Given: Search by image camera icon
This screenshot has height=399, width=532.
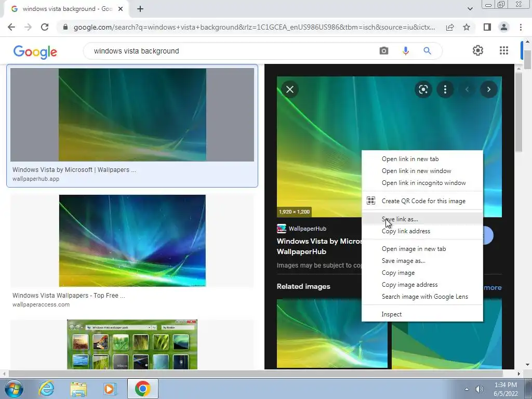Looking at the screenshot, I should [x=384, y=51].
